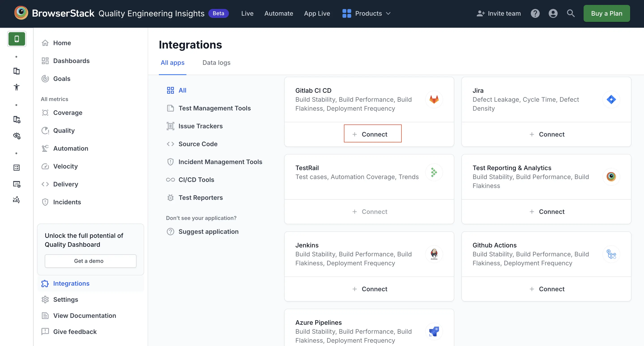Click the Get a demo button
This screenshot has height=346, width=644.
click(90, 261)
